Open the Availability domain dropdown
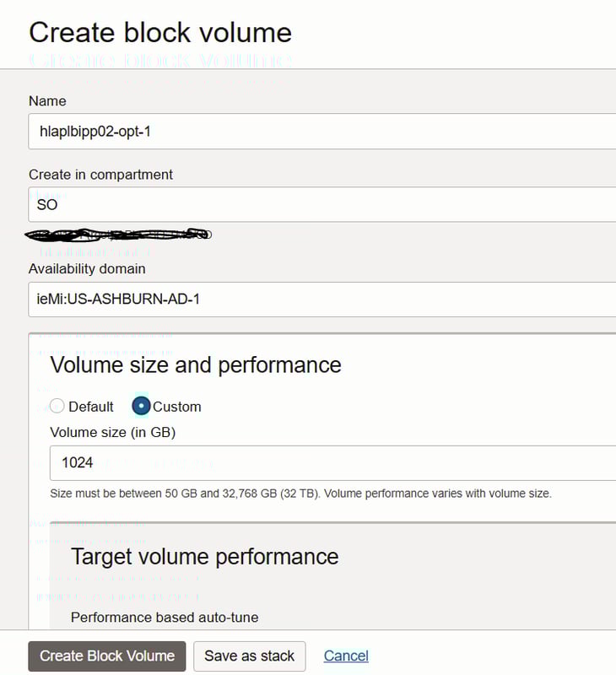616x675 pixels. coord(321,300)
